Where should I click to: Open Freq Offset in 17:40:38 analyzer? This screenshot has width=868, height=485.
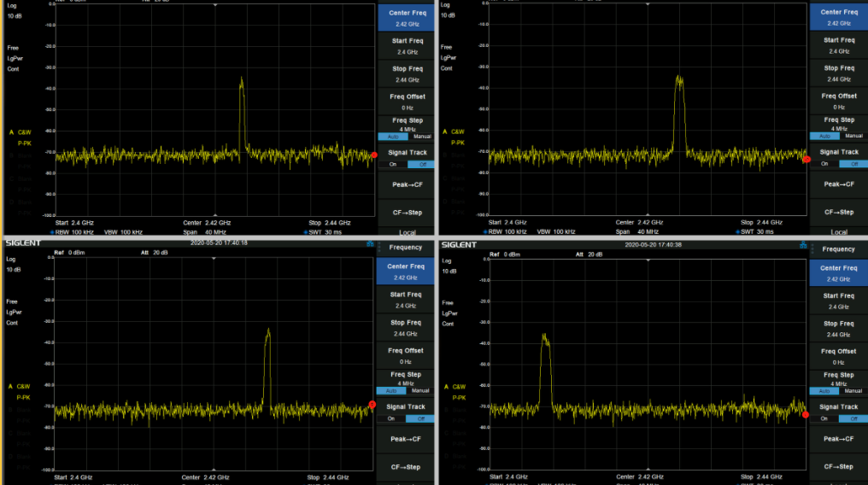[x=838, y=357]
